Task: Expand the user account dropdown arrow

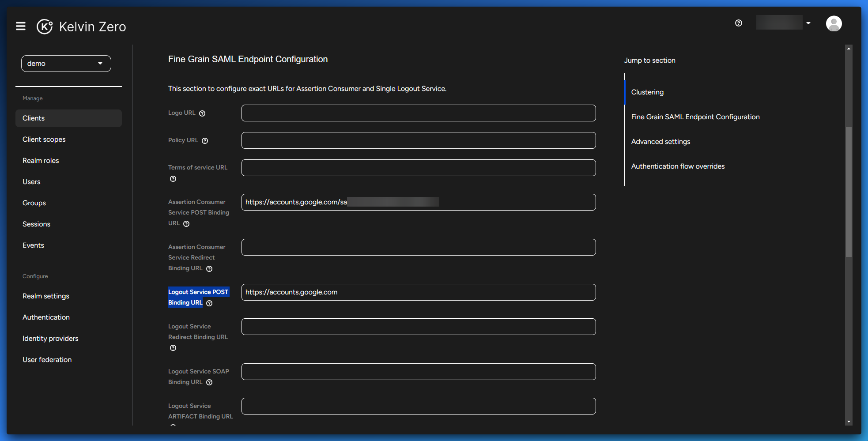Action: (808, 23)
